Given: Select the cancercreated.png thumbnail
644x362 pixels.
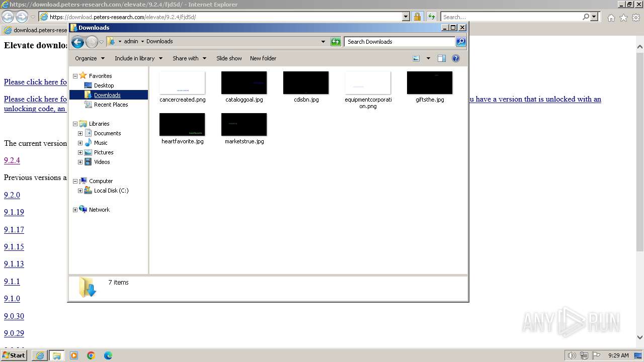Looking at the screenshot, I should click(182, 82).
